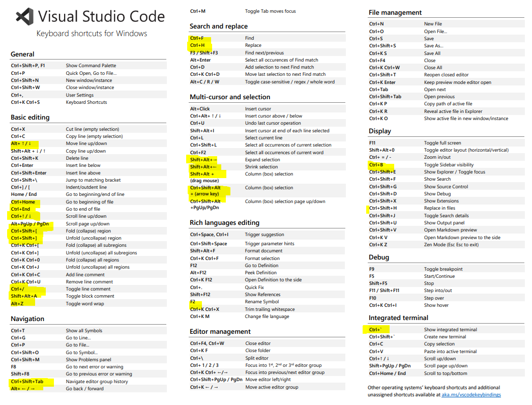Click the 'Show integrated terminal' text

click(x=451, y=330)
